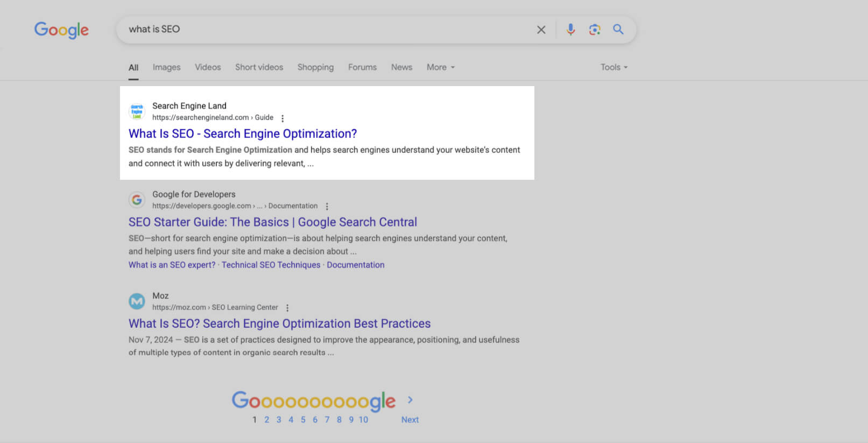Click the developers.google.com URL text
The width and height of the screenshot is (868, 443).
click(235, 206)
